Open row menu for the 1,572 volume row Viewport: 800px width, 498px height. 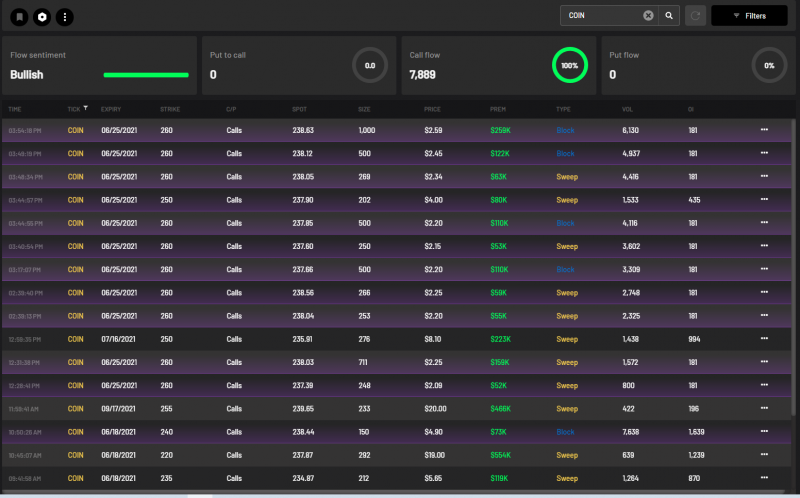pyautogui.click(x=764, y=362)
